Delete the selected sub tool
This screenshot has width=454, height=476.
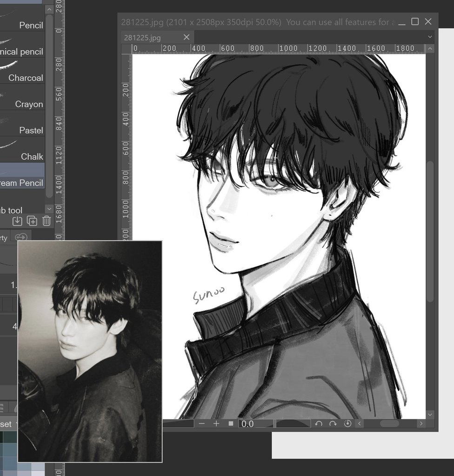click(x=47, y=221)
